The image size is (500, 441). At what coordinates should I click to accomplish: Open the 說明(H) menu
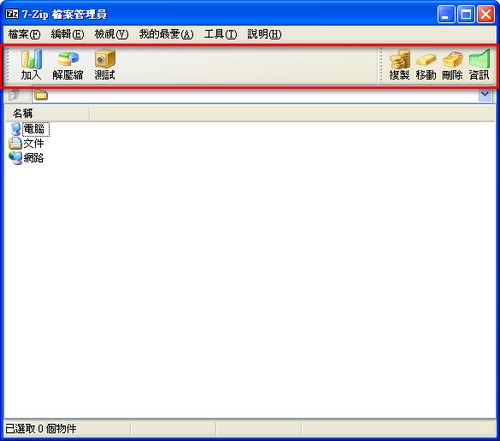point(264,34)
